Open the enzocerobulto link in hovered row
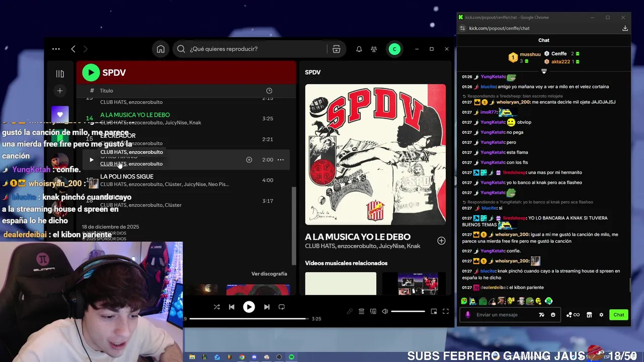644x362 pixels. click(x=146, y=164)
